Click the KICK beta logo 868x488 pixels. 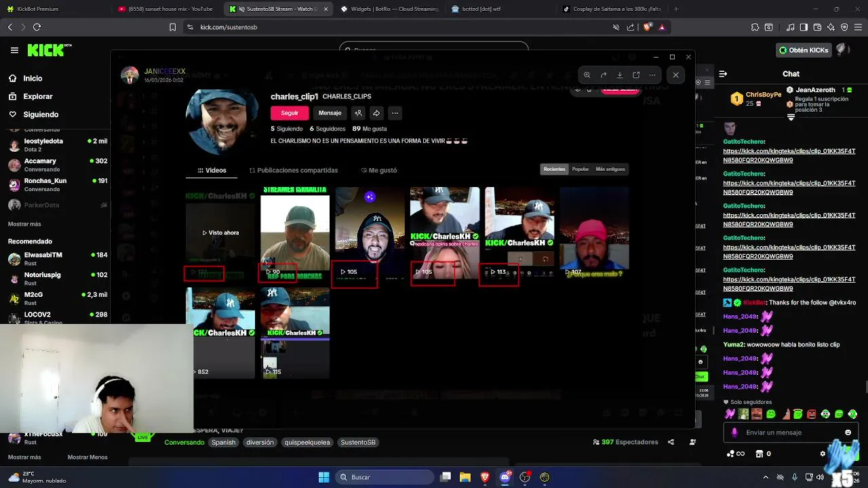click(49, 50)
